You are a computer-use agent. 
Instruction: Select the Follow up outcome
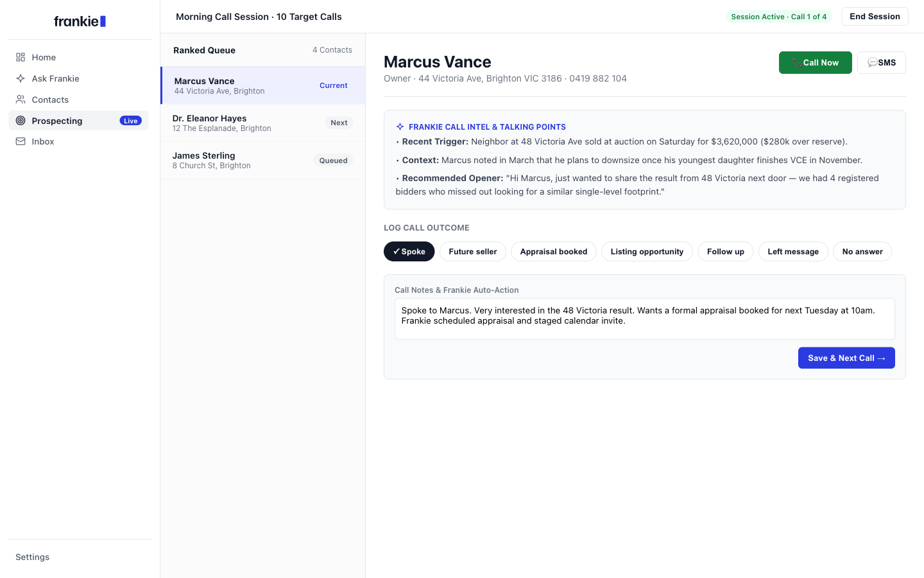coord(726,252)
